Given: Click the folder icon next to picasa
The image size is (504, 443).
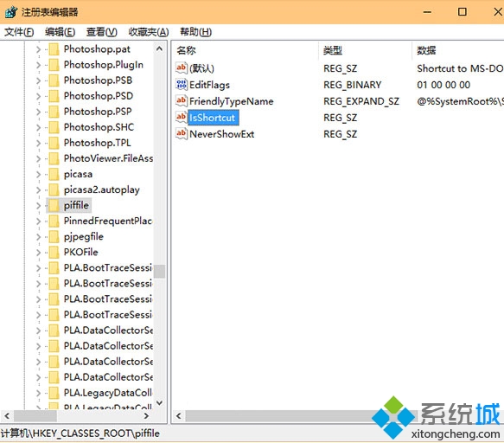Looking at the screenshot, I should point(54,174).
